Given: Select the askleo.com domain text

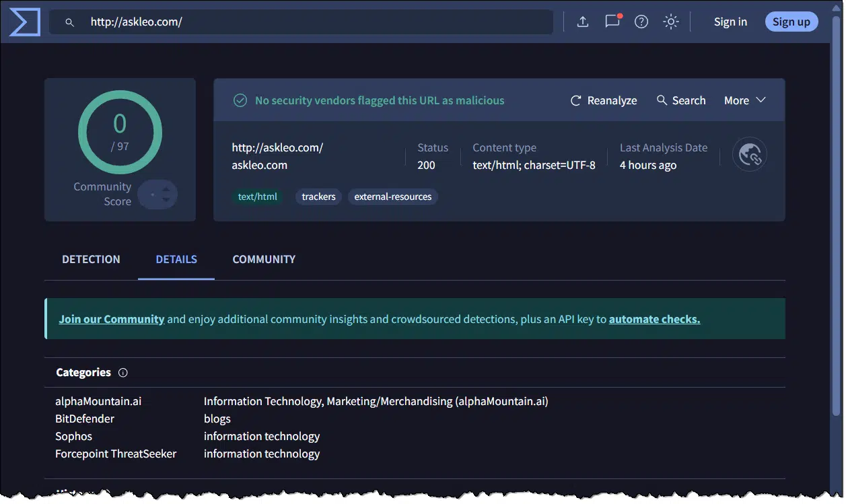Looking at the screenshot, I should click(x=260, y=165).
